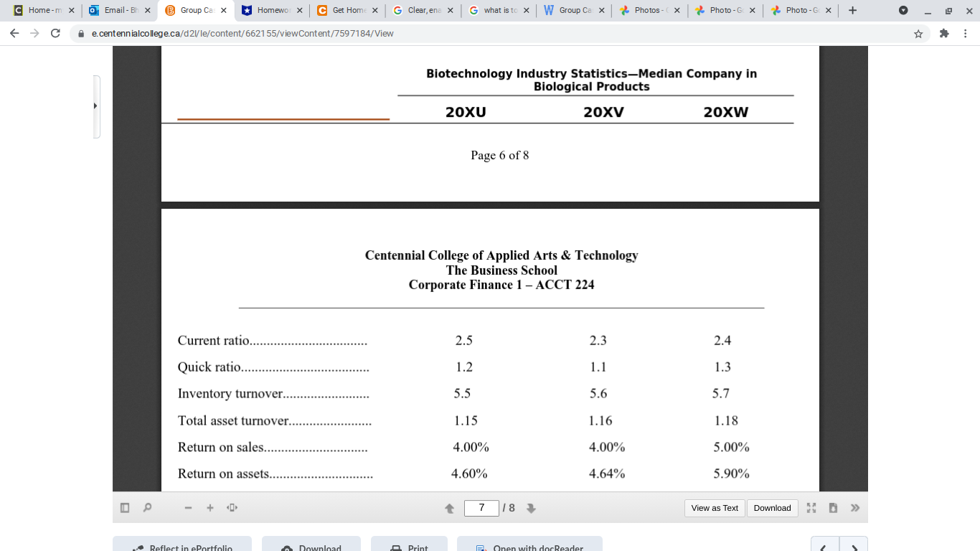Click the View as Text button
Image resolution: width=980 pixels, height=551 pixels.
click(715, 508)
